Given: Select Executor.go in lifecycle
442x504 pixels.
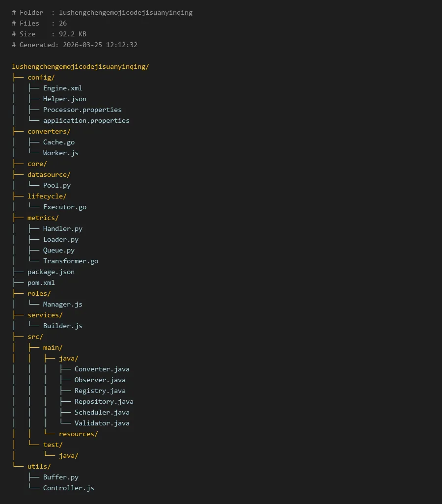Looking at the screenshot, I should click(64, 207).
